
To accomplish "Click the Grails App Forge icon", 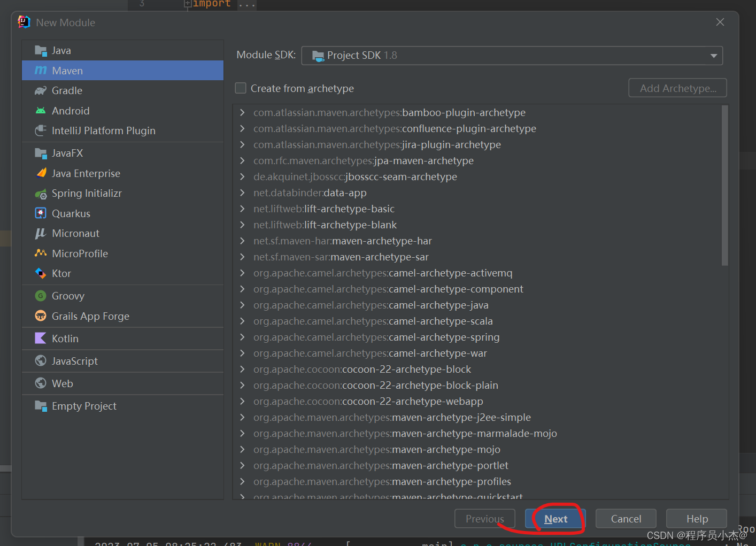I will pyautogui.click(x=41, y=316).
